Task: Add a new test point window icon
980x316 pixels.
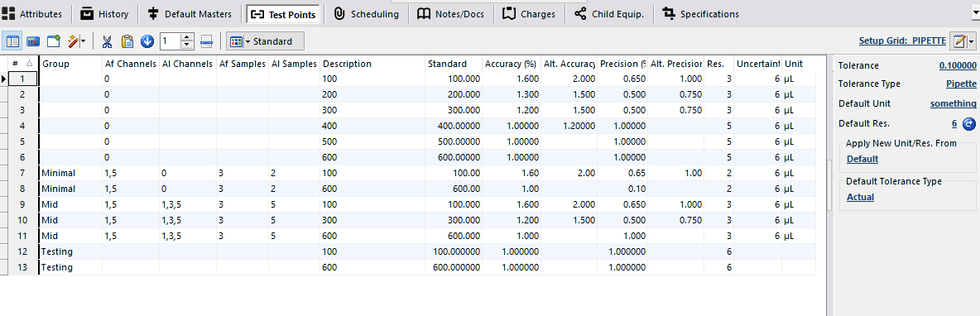Action: pos(54,42)
